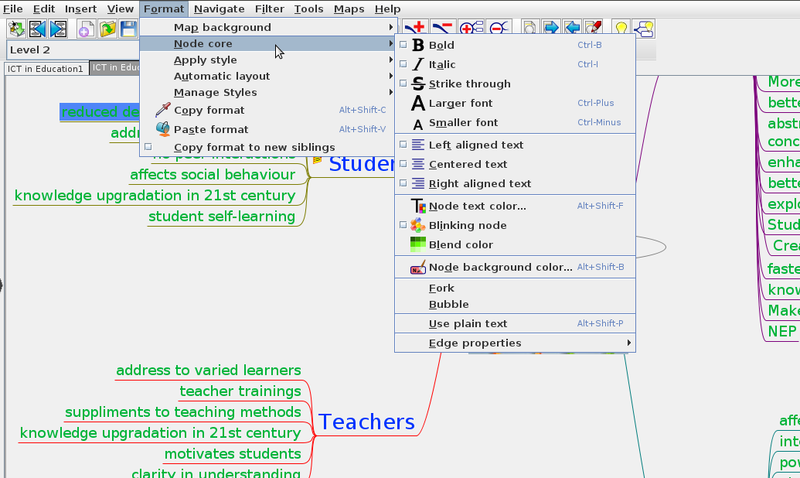Open the Maps menu
The width and height of the screenshot is (800, 478).
pyautogui.click(x=349, y=9)
